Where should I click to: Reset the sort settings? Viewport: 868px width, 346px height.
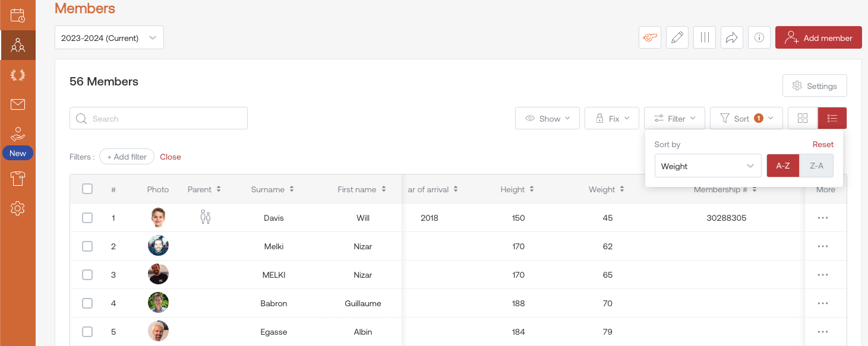[823, 144]
